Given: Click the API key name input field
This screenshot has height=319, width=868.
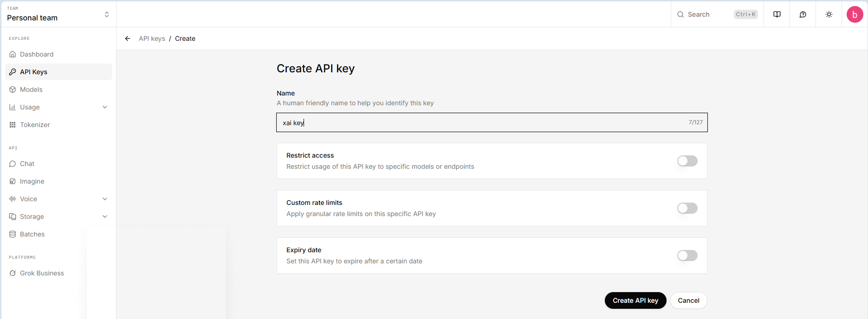Looking at the screenshot, I should (483, 122).
